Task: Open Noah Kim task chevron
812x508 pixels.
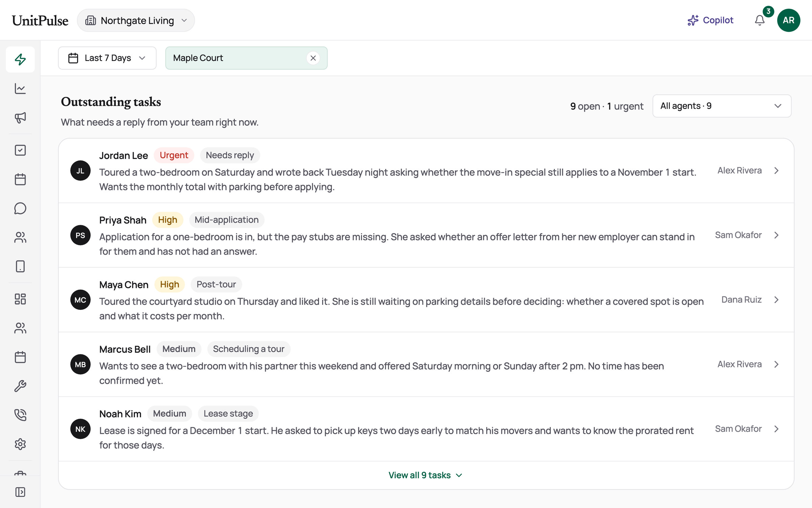Action: point(776,429)
